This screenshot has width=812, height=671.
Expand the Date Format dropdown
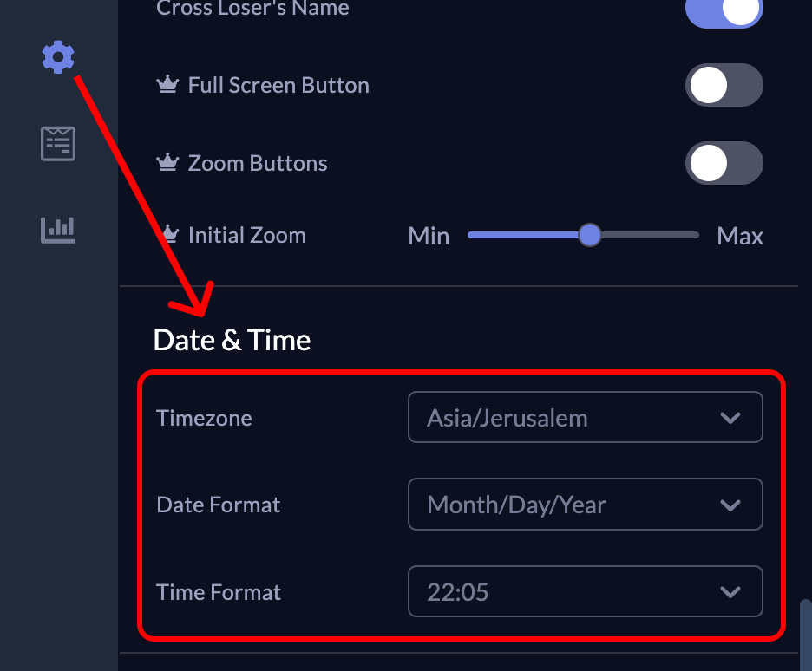pos(585,505)
